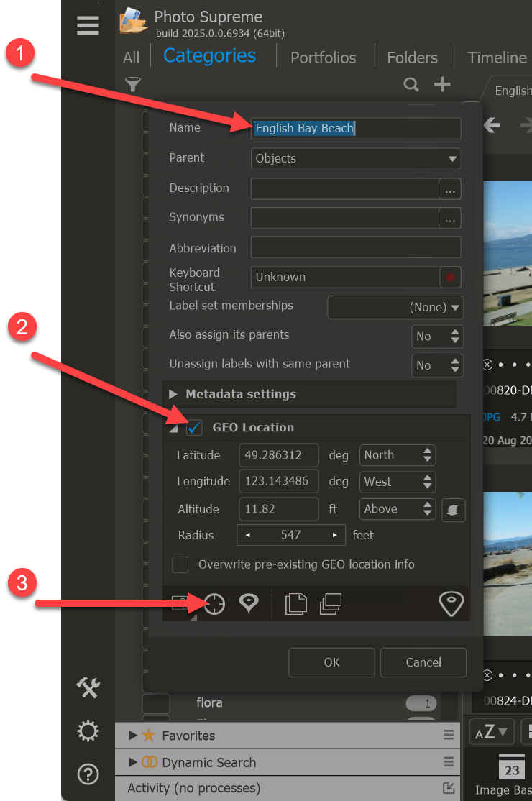Viewport: 532px width, 801px height.
Task: Click the Photo Supreme app logo
Action: tap(133, 21)
